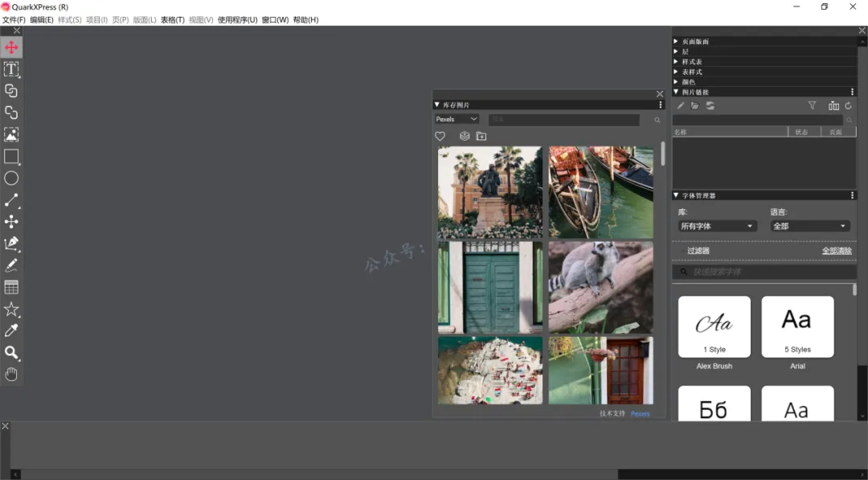868x480 pixels.
Task: Select the Freehand Pencil tool
Action: pyautogui.click(x=11, y=265)
